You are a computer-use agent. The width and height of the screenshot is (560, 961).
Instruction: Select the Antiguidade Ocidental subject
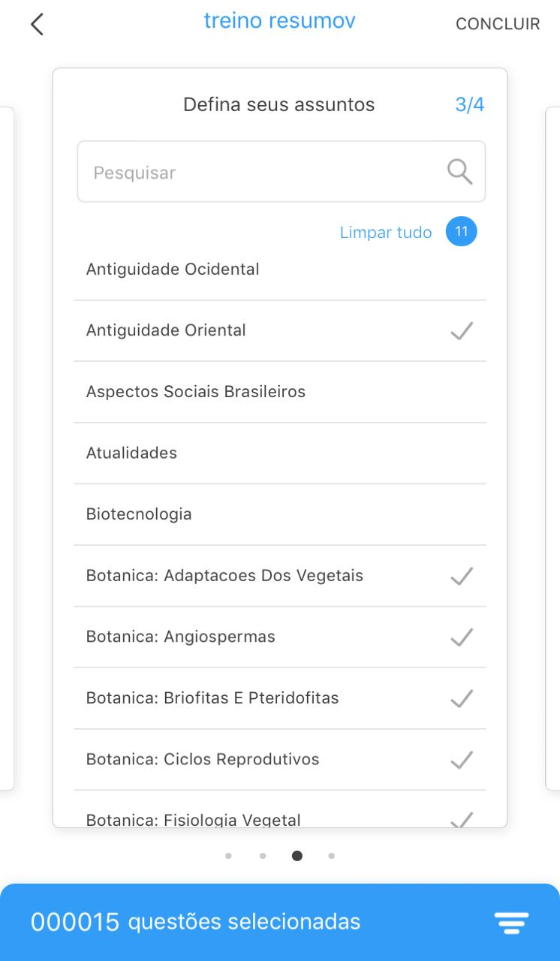coord(173,269)
